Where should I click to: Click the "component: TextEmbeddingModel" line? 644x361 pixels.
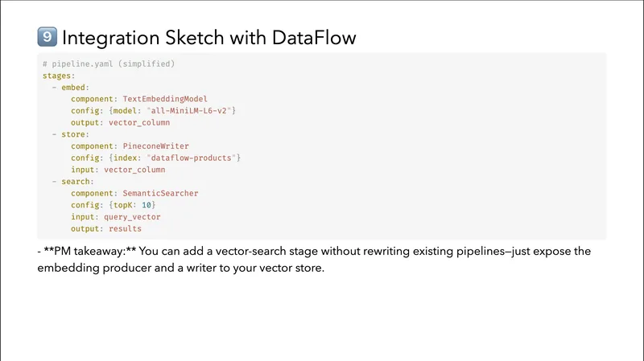tap(138, 99)
